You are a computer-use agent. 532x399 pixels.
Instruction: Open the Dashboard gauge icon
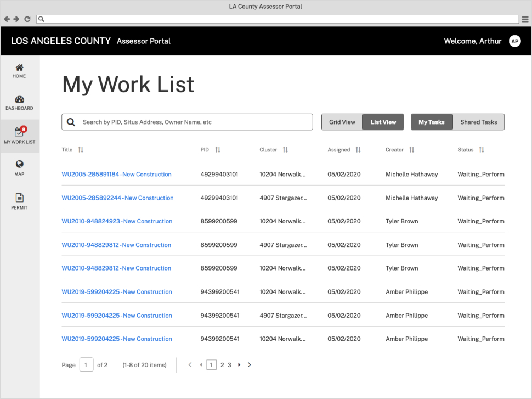tap(19, 99)
